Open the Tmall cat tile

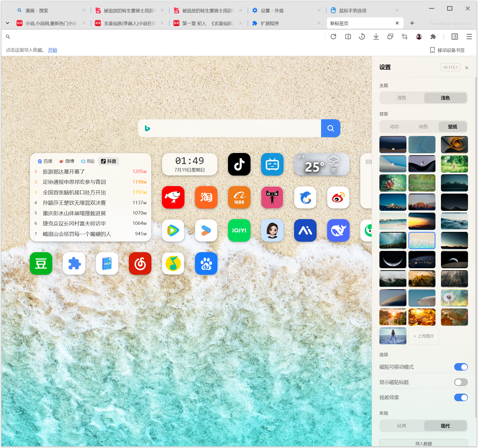point(272,197)
